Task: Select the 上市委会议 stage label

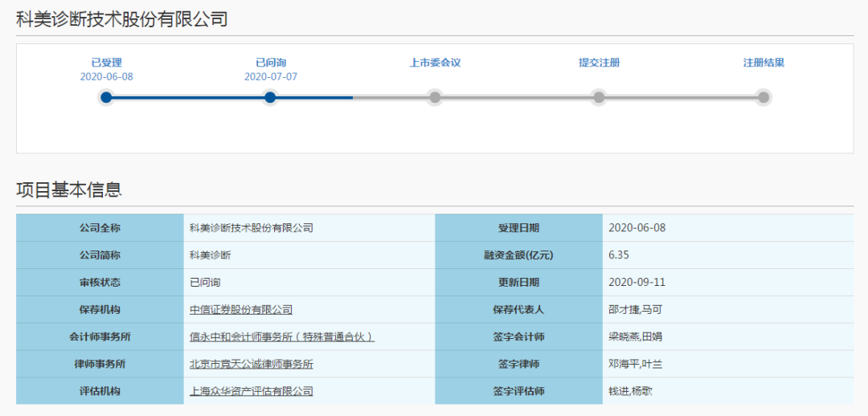Action: tap(435, 63)
